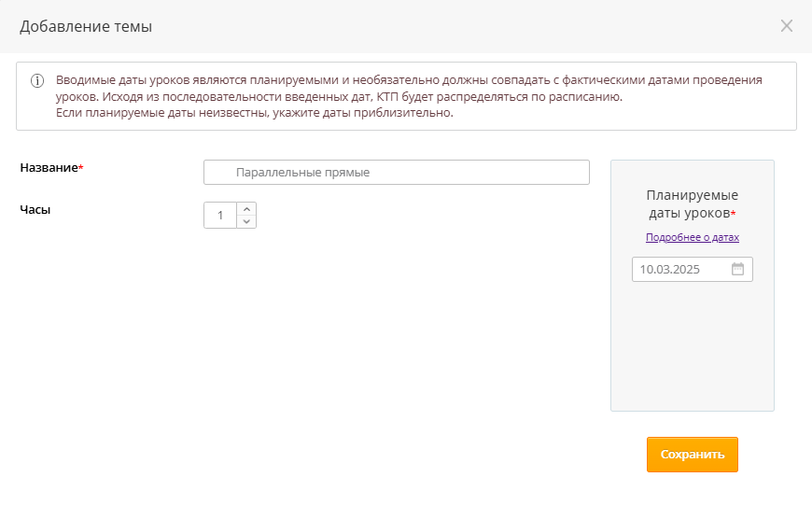
Task: Click the first line of the notice text
Action: (x=409, y=80)
